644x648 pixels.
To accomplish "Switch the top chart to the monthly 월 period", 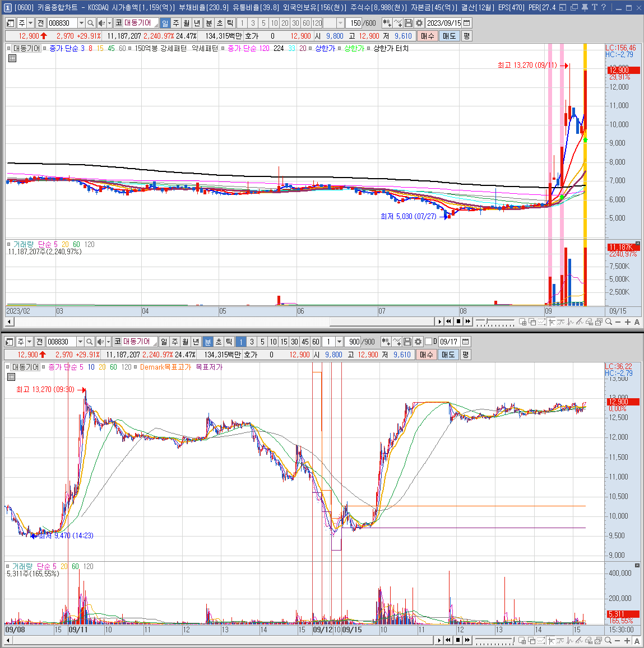I will tap(187, 23).
